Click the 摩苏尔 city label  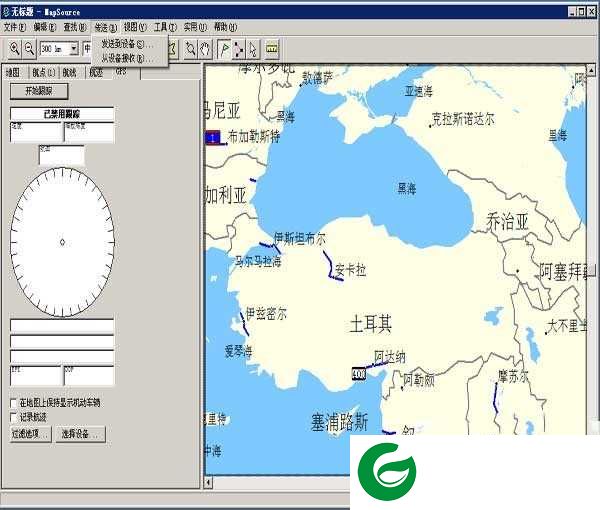coord(513,376)
